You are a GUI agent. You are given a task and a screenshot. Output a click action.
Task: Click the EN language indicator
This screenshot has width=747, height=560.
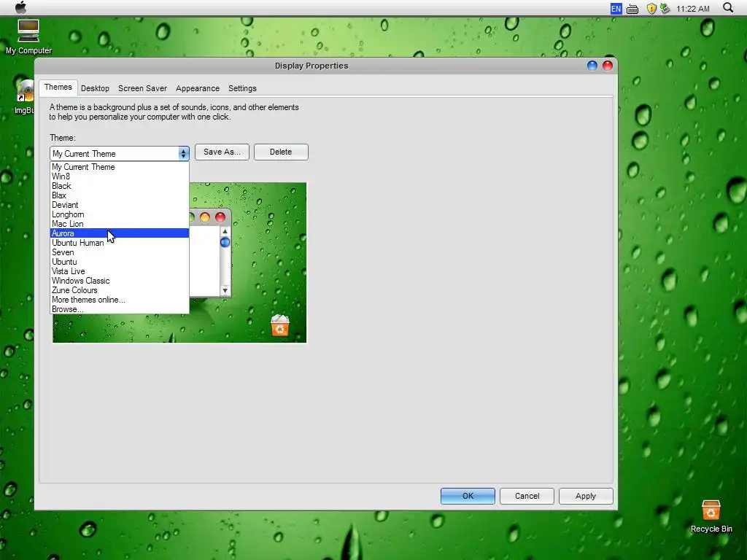pos(616,9)
